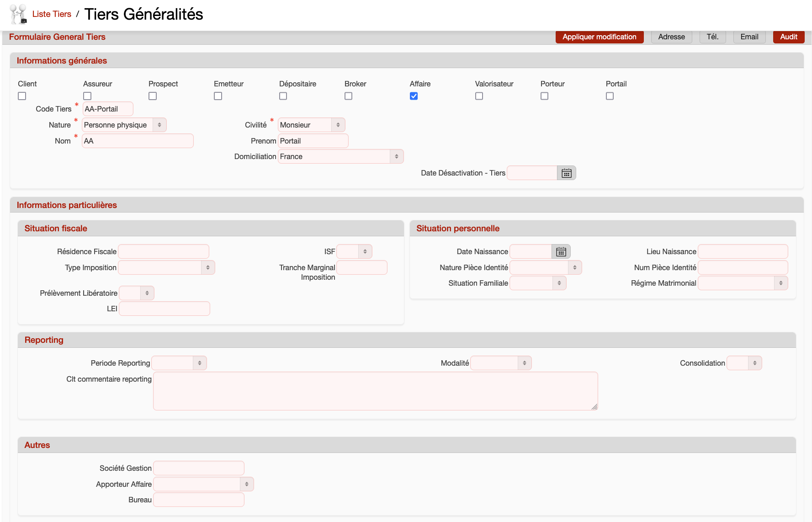Click the Appliquer modification button
The height and width of the screenshot is (522, 812).
pos(599,37)
